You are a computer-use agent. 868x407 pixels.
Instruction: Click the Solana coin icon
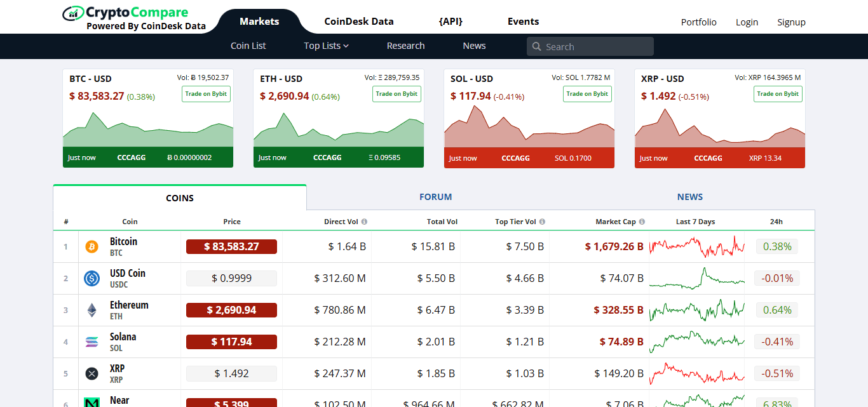[92, 342]
